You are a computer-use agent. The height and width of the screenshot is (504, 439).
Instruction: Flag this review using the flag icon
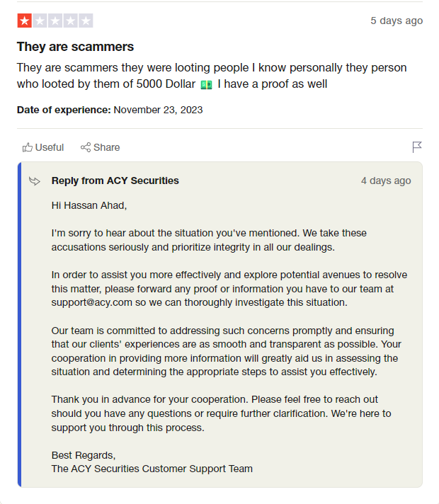pyautogui.click(x=417, y=147)
